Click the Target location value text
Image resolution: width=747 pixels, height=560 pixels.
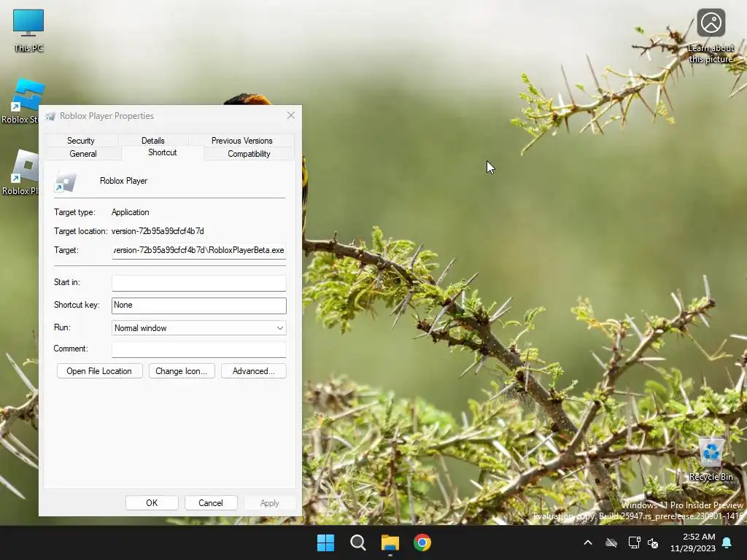click(x=158, y=231)
